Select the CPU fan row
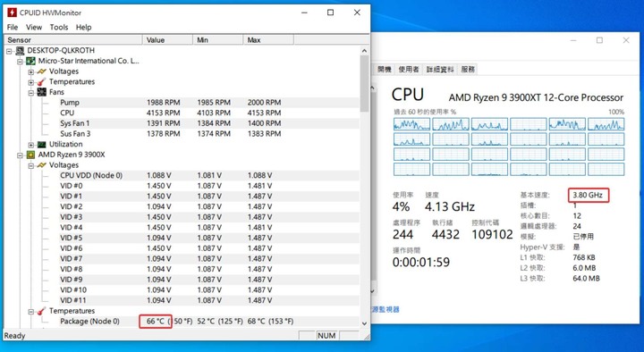This screenshot has width=644, height=352. (x=209, y=113)
